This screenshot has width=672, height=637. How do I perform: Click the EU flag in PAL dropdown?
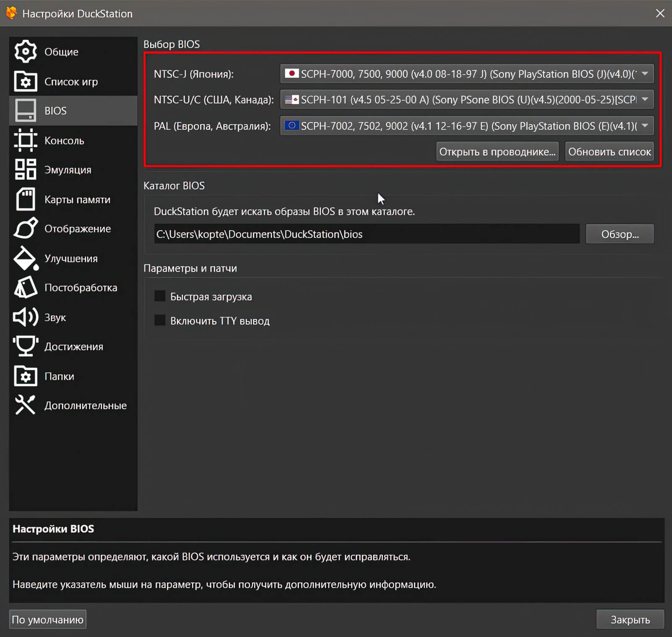[291, 126]
